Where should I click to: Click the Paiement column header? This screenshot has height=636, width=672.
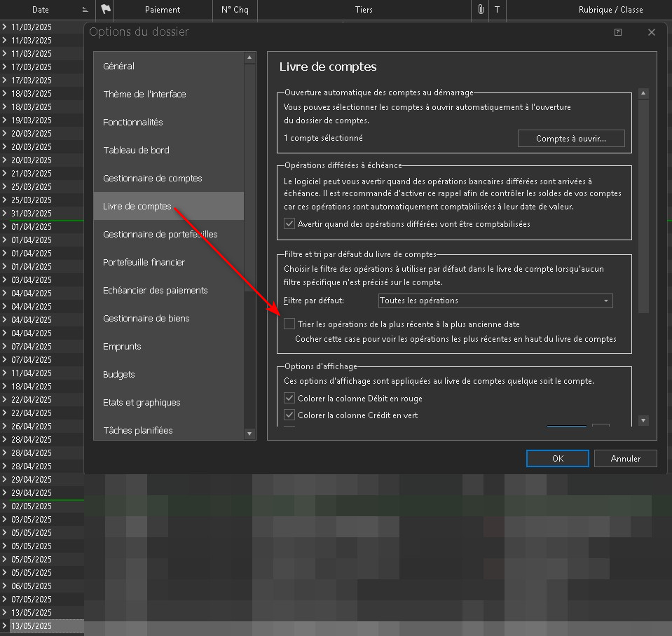pyautogui.click(x=163, y=9)
